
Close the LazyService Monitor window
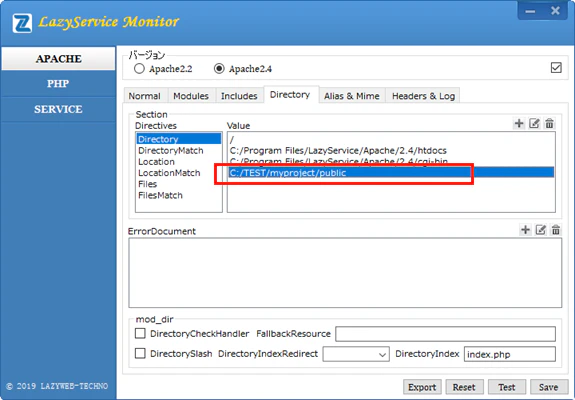tap(555, 11)
